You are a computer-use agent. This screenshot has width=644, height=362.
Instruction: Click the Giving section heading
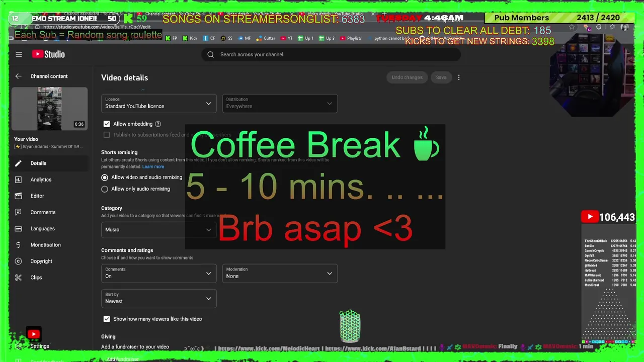pyautogui.click(x=108, y=337)
